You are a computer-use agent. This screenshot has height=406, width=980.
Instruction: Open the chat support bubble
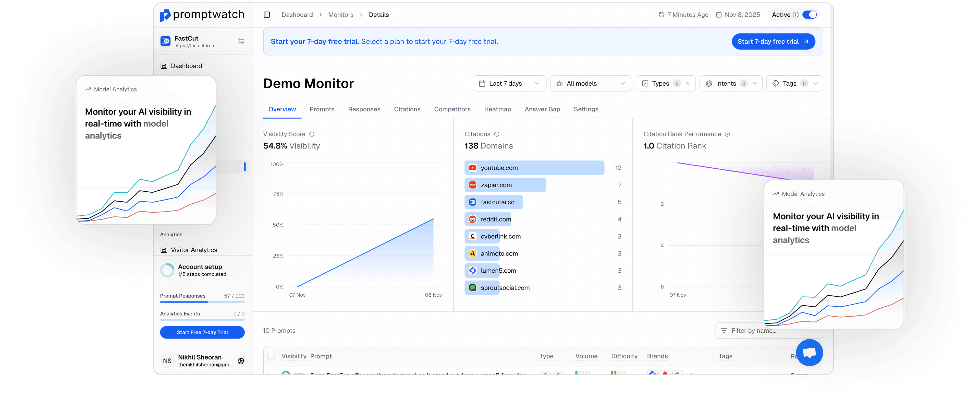tap(809, 352)
